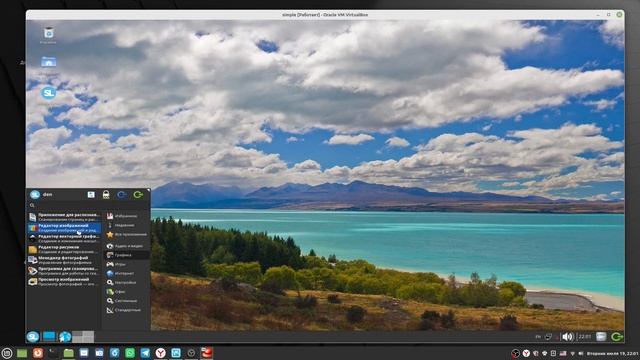Click the US flag keyboard layout indicator
The height and width of the screenshot is (360, 640).
563,353
